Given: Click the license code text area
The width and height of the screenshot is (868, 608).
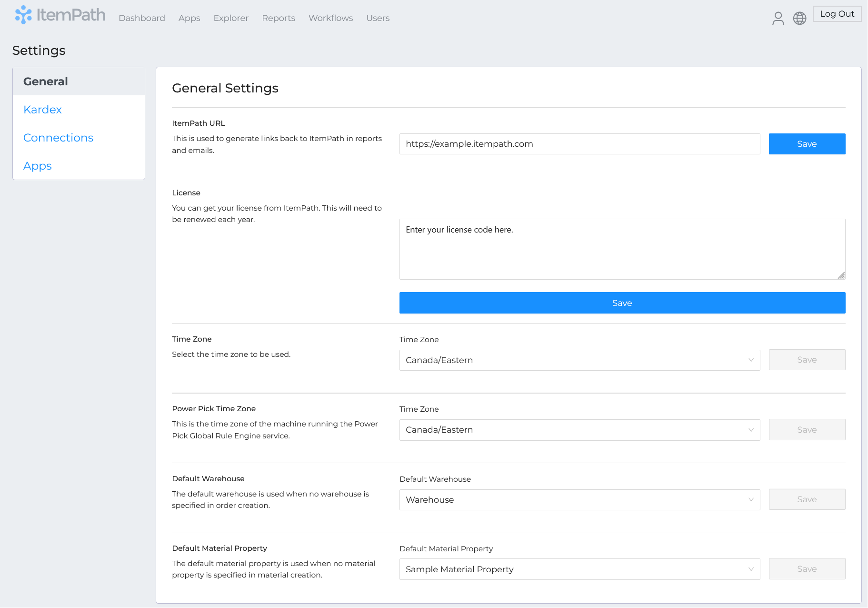Looking at the screenshot, I should tap(622, 249).
